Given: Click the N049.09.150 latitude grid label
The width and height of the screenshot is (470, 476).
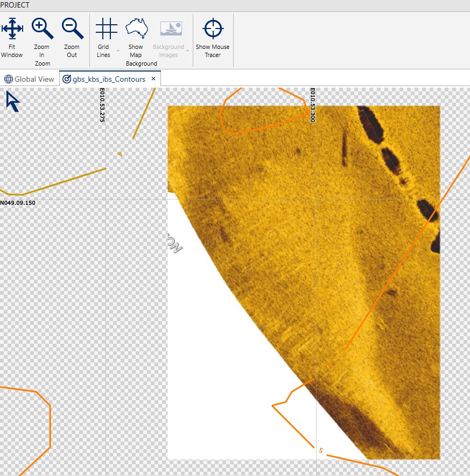Looking at the screenshot, I should pyautogui.click(x=18, y=203).
